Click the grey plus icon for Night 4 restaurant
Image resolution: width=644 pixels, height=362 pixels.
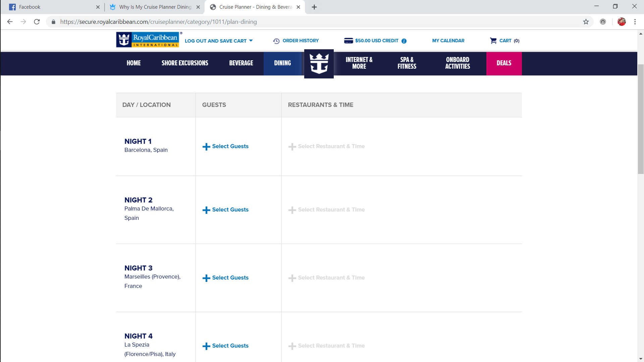292,346
